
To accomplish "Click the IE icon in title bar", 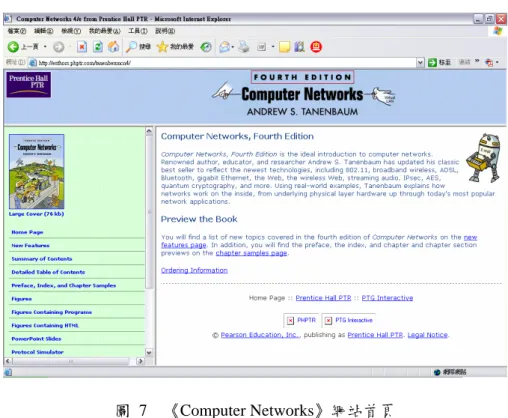I will point(8,19).
